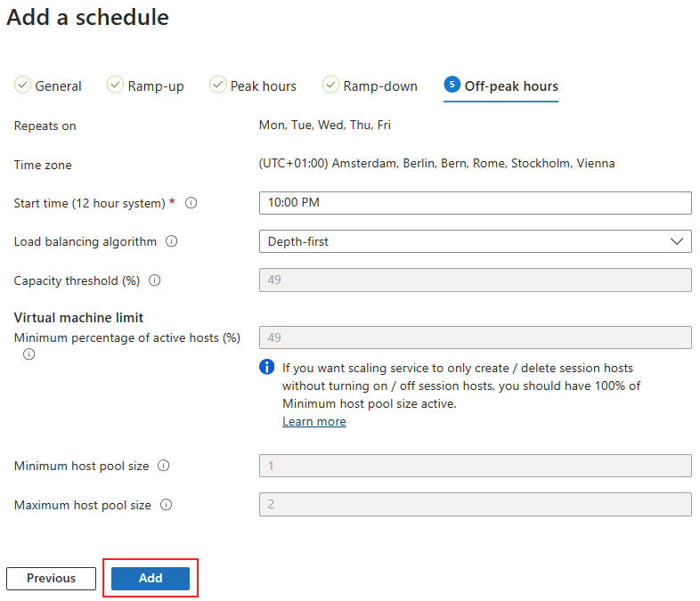Click the General step checkmark icon
700x601 pixels.
[22, 85]
